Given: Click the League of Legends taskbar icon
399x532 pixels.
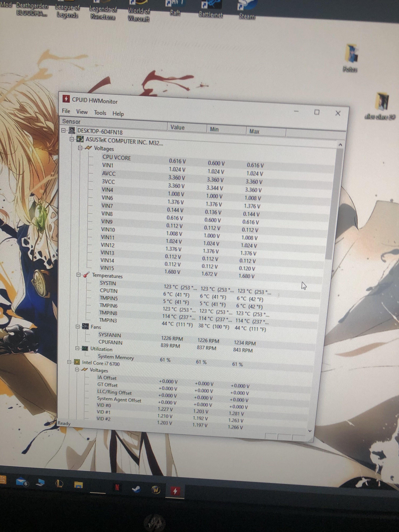Looking at the screenshot, I should [x=59, y=483].
